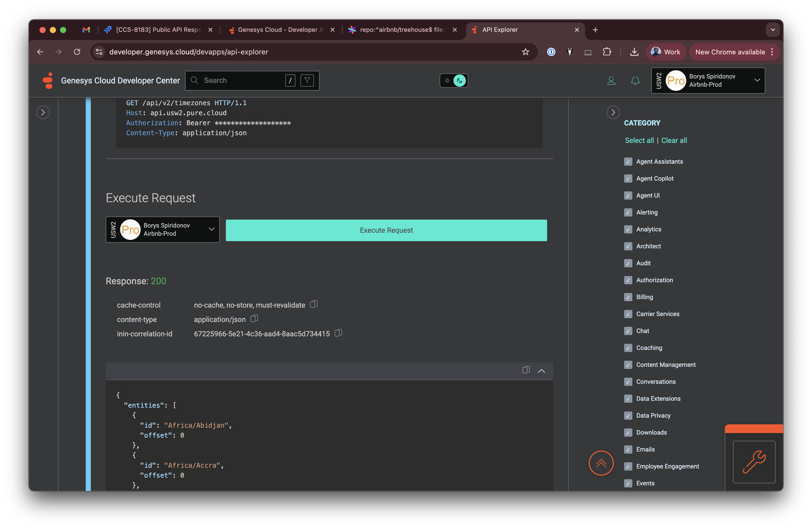Uncheck the Analytics category checkbox
Viewport: 812px width, 529px height.
pyautogui.click(x=628, y=229)
